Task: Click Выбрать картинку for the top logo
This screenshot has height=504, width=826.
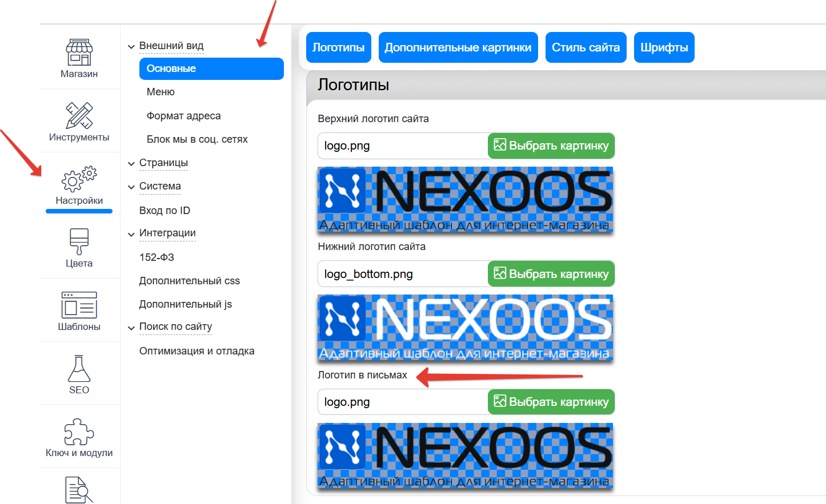Action: 551,146
